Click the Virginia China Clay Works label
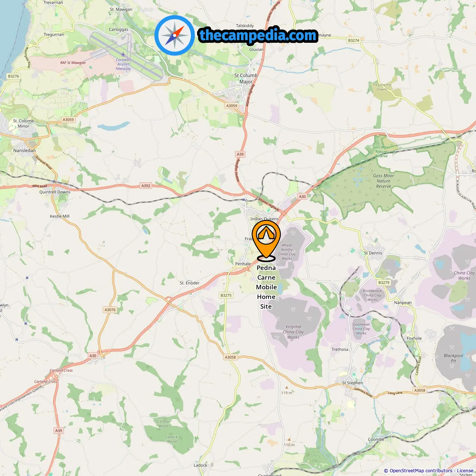This screenshot has width=476, height=476. coord(293,332)
